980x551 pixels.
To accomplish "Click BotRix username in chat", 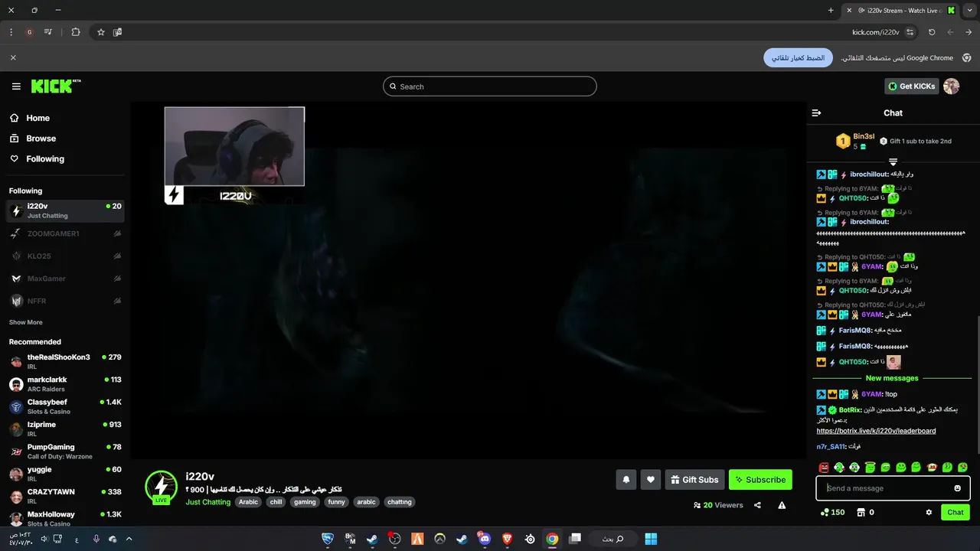I will pyautogui.click(x=851, y=409).
